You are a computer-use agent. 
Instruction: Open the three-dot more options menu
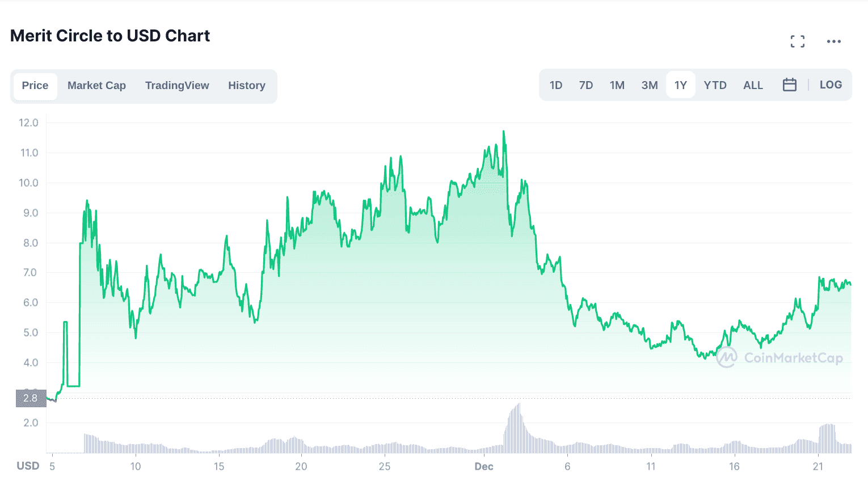(x=833, y=41)
